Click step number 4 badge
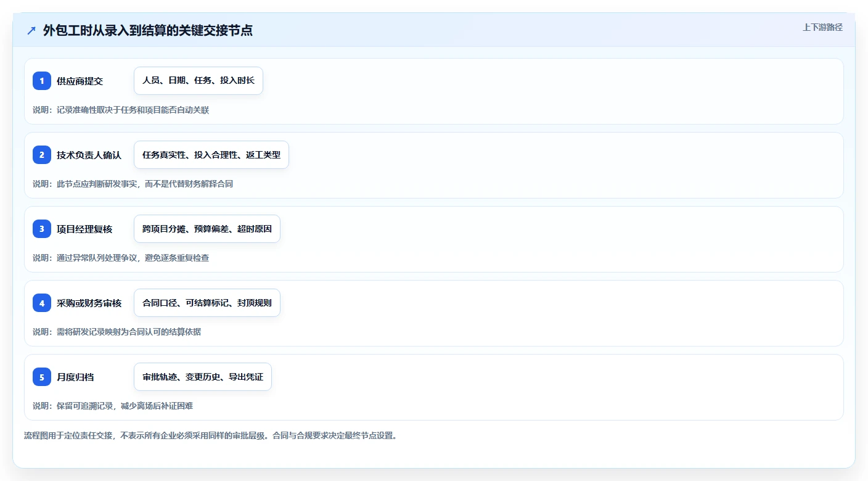 pos(42,303)
